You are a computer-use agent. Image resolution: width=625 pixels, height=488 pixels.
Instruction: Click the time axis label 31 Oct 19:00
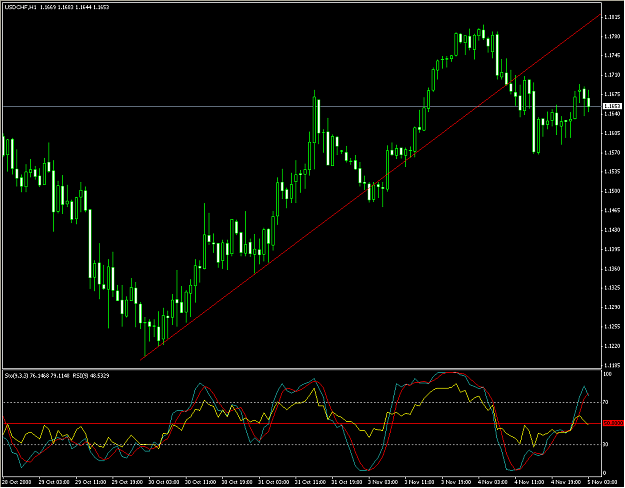(348, 482)
